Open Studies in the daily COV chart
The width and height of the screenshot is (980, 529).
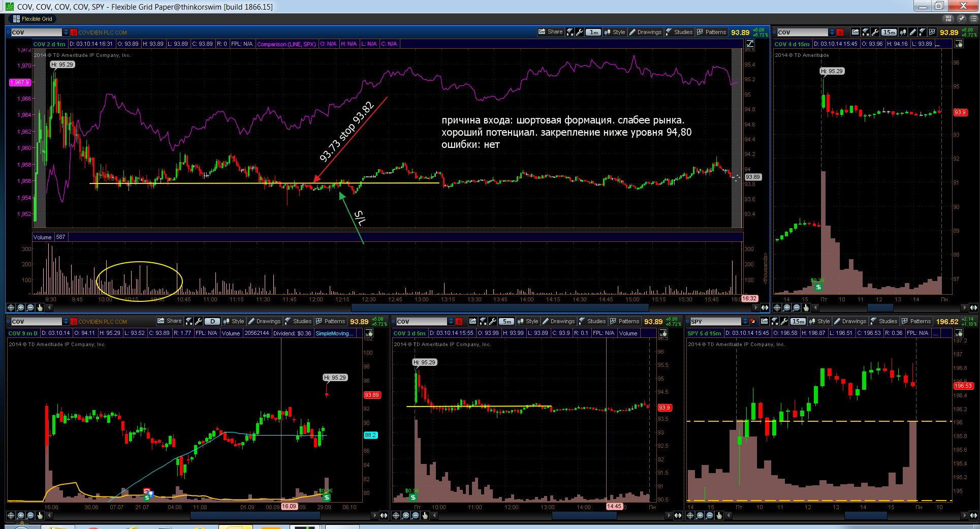pos(298,321)
